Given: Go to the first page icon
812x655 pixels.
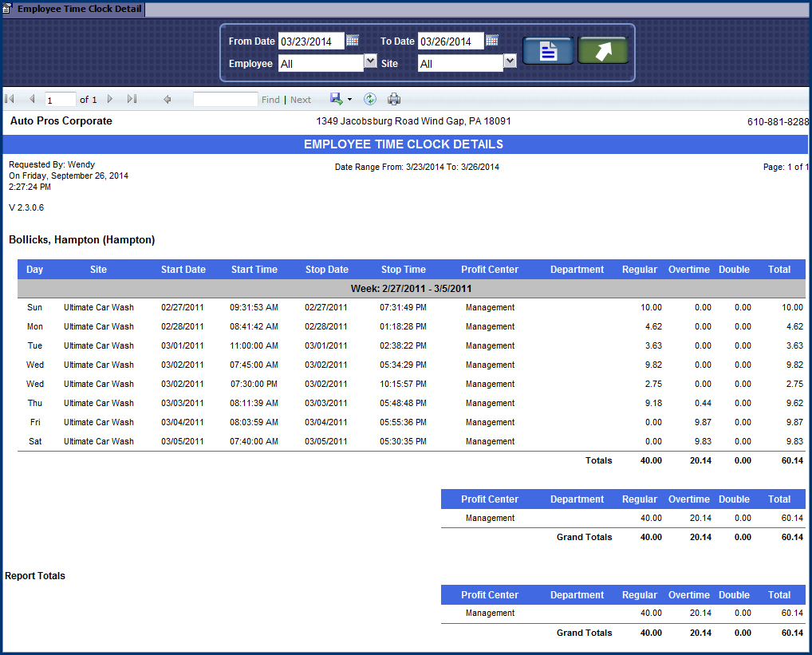Looking at the screenshot, I should (x=10, y=98).
